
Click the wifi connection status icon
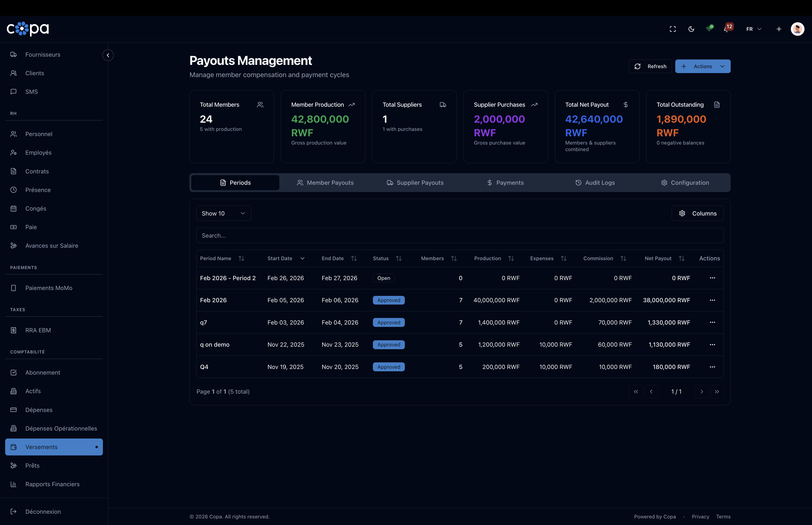(709, 29)
